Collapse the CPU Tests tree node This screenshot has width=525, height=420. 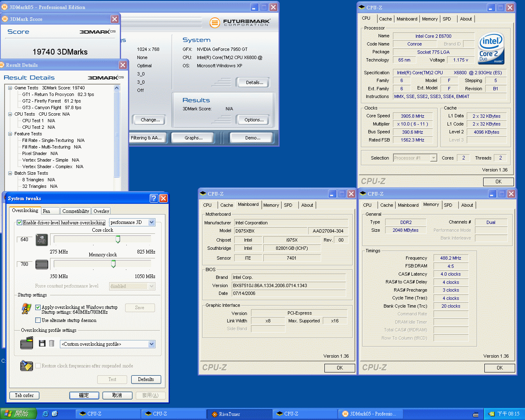click(10, 114)
